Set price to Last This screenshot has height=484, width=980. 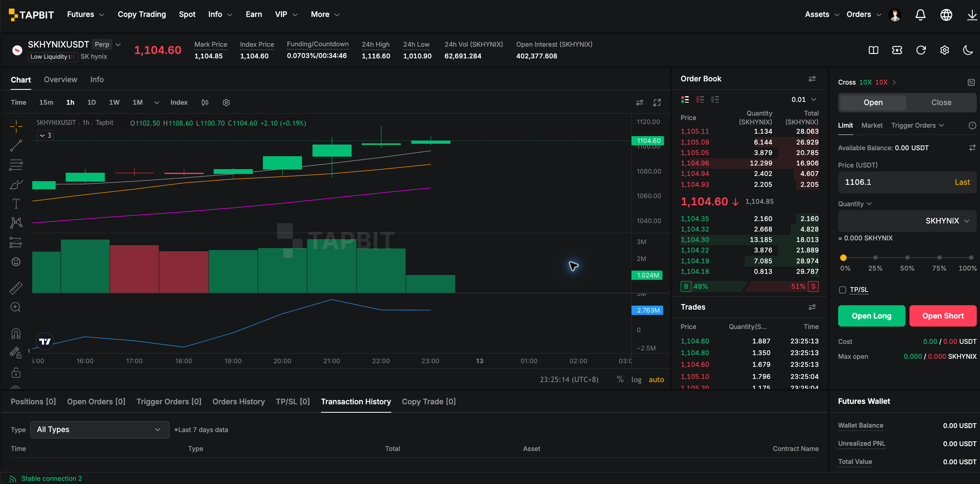click(x=962, y=182)
